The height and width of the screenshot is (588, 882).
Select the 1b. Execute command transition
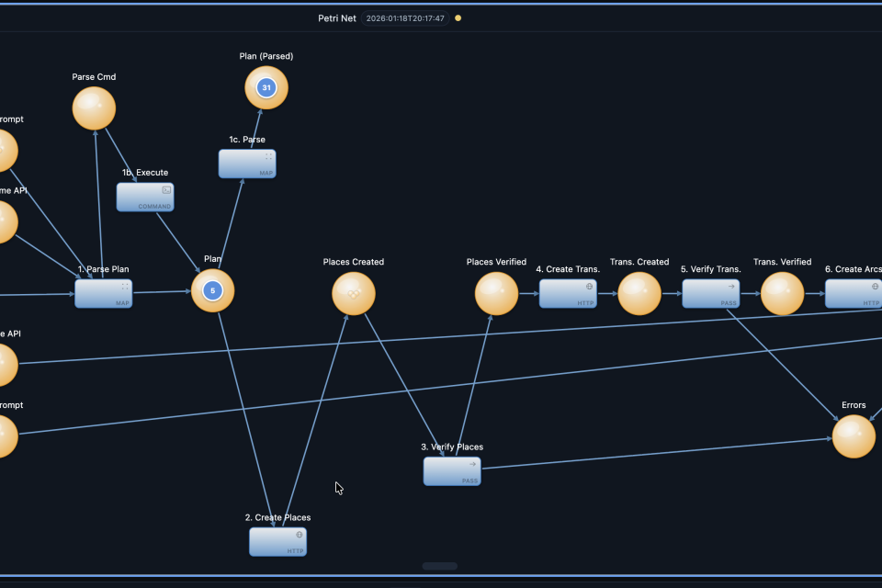point(144,197)
